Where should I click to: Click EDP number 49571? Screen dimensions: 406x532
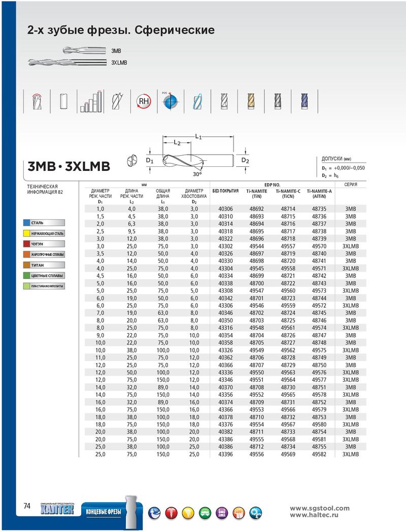[x=319, y=268]
